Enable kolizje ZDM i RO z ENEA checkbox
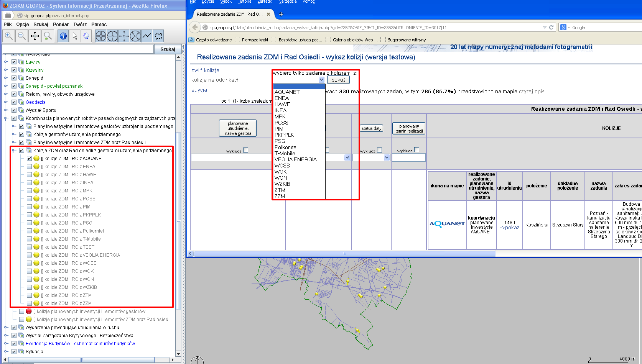 click(29, 166)
